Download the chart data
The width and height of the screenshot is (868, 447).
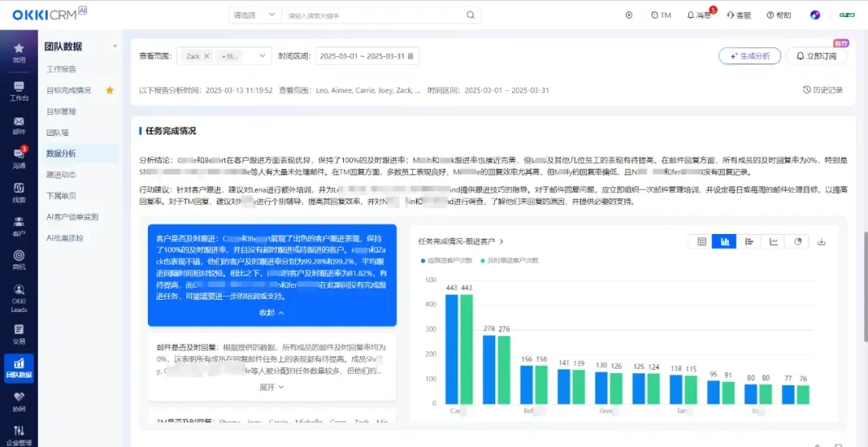click(821, 241)
